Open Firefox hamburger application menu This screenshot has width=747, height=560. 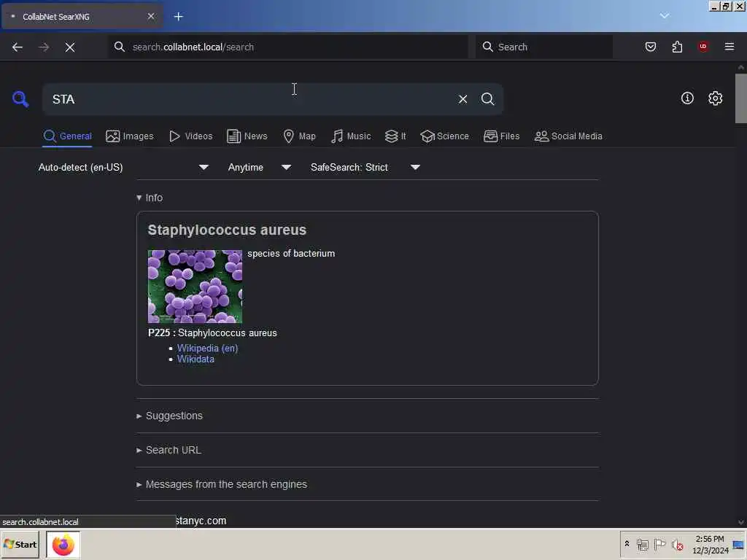click(x=729, y=47)
